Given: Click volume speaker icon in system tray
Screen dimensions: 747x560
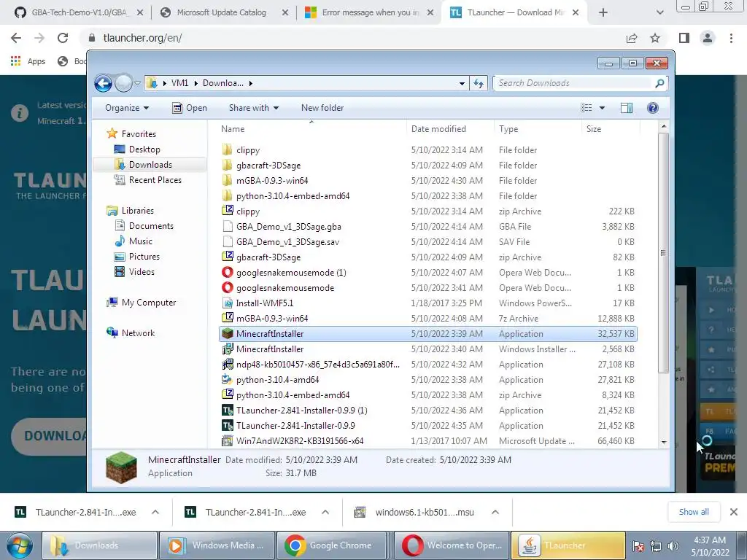Looking at the screenshot, I should click(673, 546).
